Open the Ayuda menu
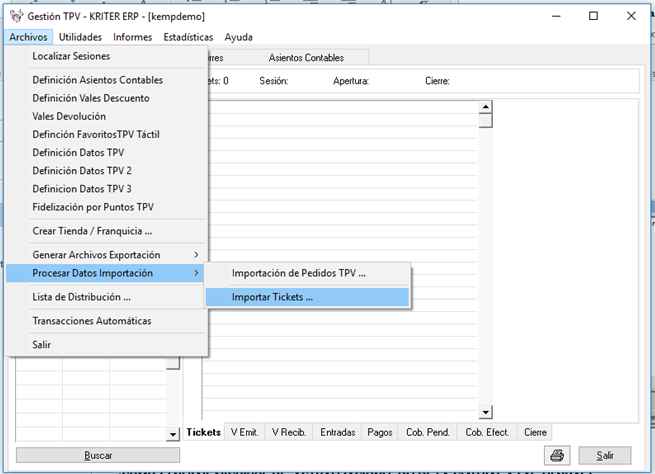This screenshot has width=655, height=474. pyautogui.click(x=239, y=37)
